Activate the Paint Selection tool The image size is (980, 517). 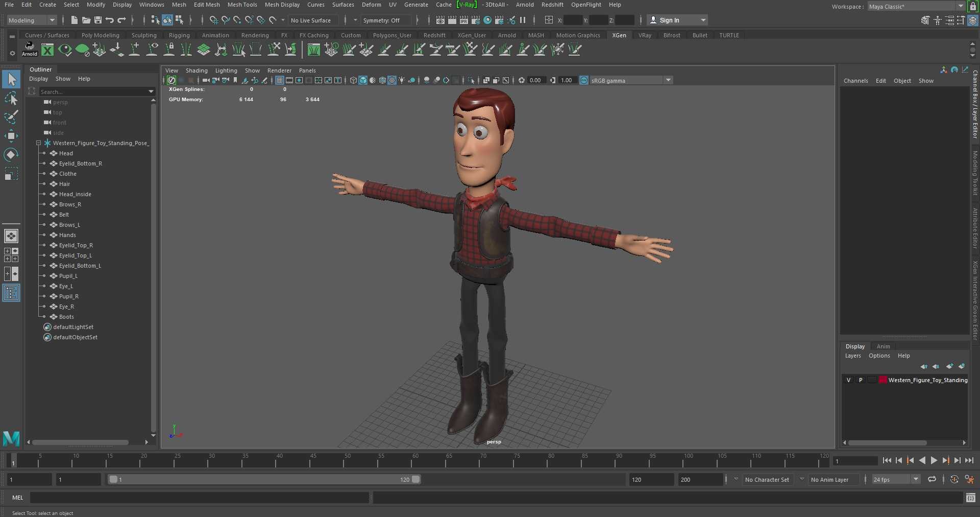(11, 117)
